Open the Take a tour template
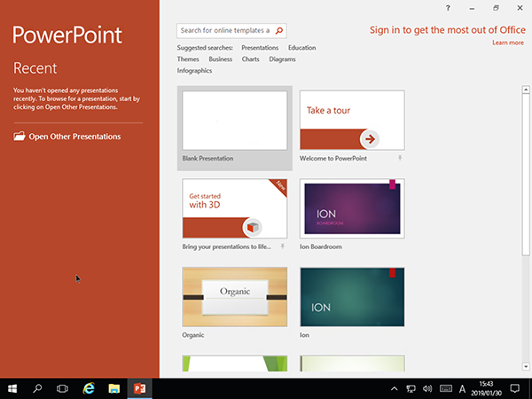532x399 pixels. click(x=352, y=120)
